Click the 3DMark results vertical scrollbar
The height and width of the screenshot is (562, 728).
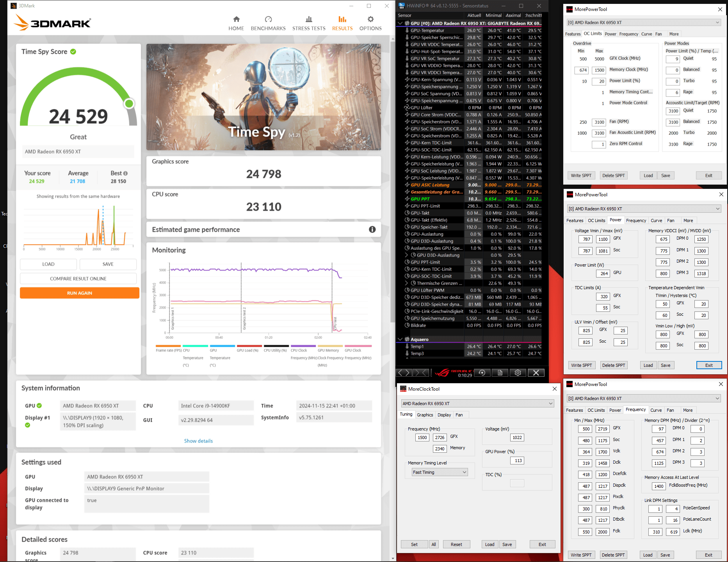click(x=393, y=181)
